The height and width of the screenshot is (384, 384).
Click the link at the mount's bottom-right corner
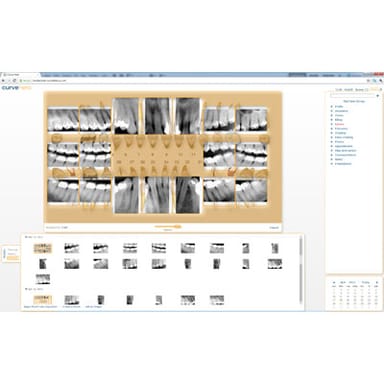[274, 228]
